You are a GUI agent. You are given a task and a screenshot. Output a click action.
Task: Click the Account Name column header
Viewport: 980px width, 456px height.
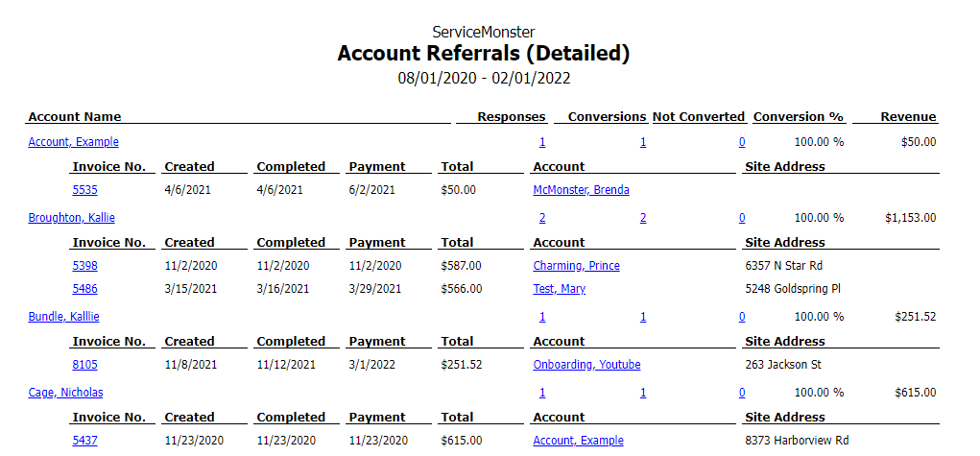click(75, 117)
